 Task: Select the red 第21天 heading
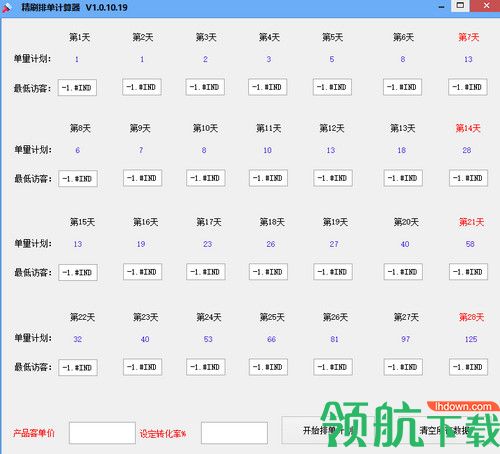(471, 222)
